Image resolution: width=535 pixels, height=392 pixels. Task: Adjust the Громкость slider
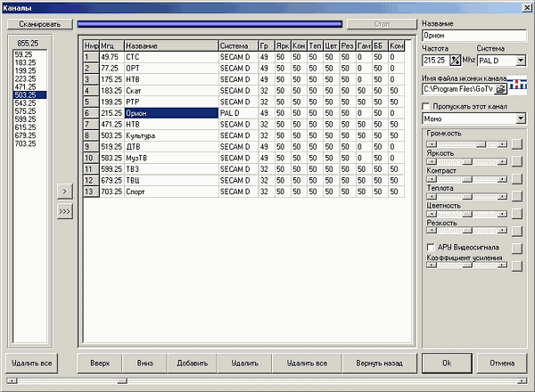pos(466,144)
